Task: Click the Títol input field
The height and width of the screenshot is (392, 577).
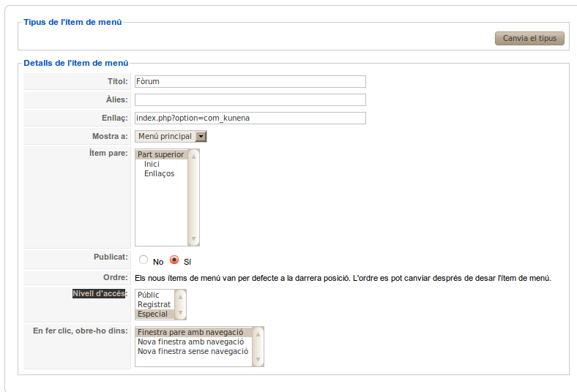Action: [250, 82]
